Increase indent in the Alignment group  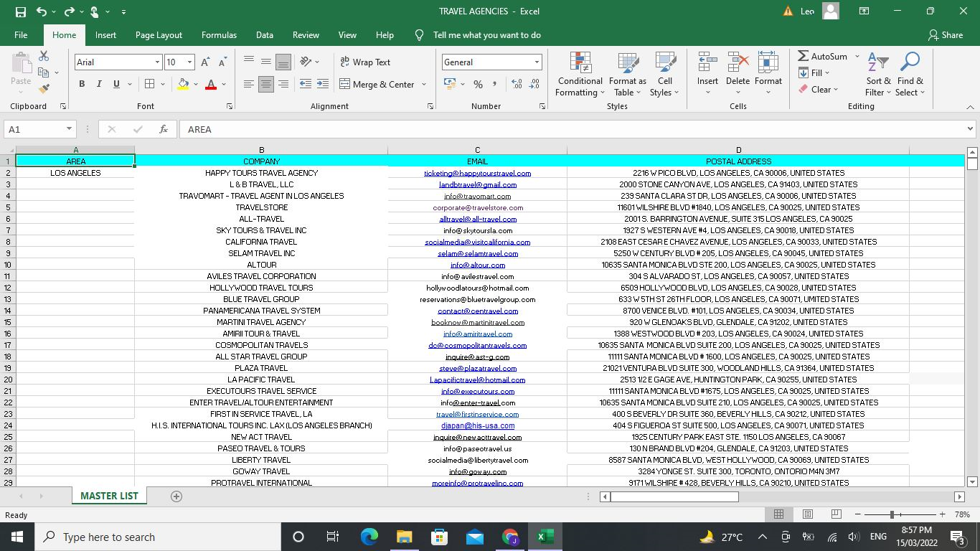(x=324, y=84)
